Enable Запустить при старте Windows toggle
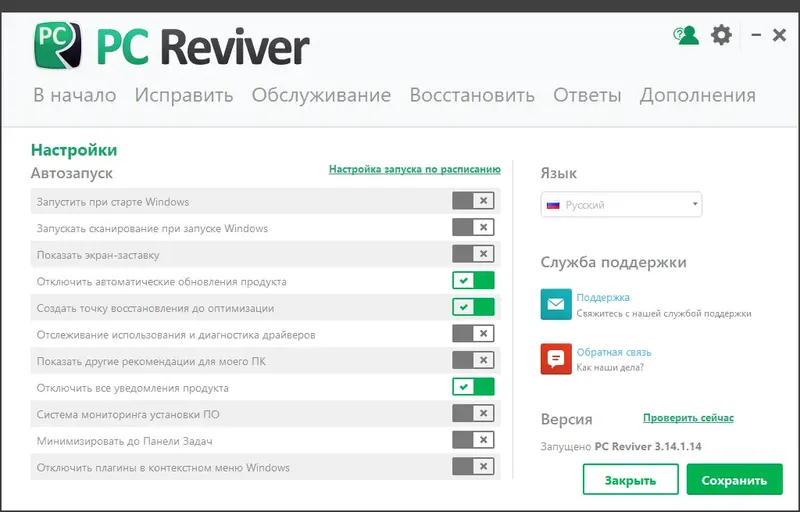Screen dimensions: 800x512 click(x=473, y=201)
